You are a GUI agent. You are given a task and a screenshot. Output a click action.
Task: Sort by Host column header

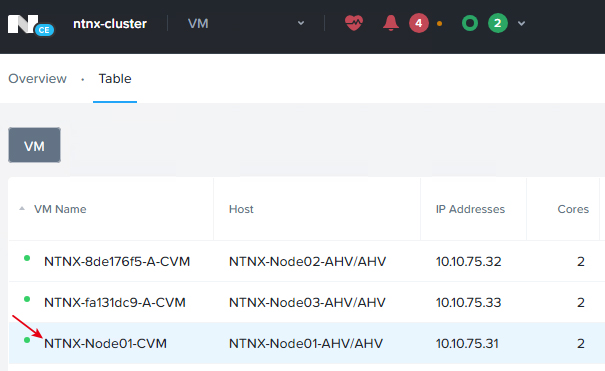[x=241, y=209]
